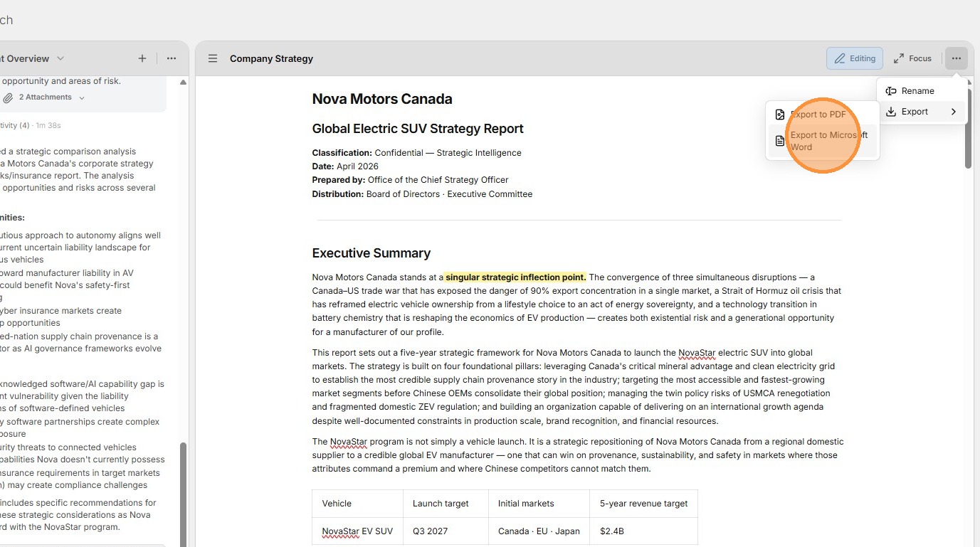
Task: Click highlighted text 'singular strategic inflection point.'
Action: click(x=516, y=277)
